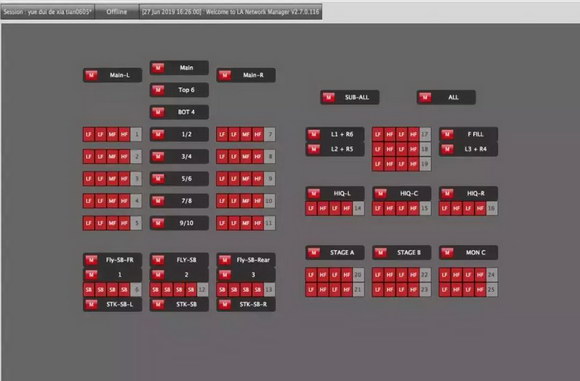Screen dimensions: 580x381
Task: Toggle mute on the ALL group
Action: [425, 97]
